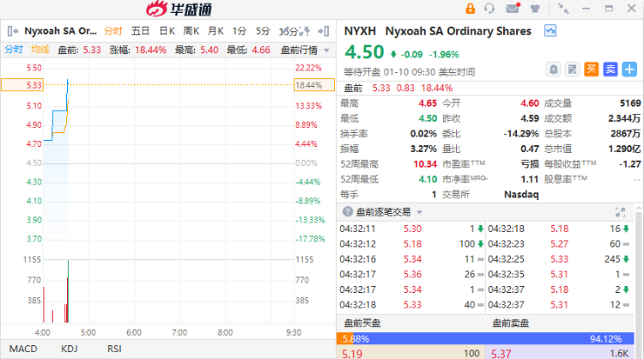Select the MACD indicator

pos(23,349)
